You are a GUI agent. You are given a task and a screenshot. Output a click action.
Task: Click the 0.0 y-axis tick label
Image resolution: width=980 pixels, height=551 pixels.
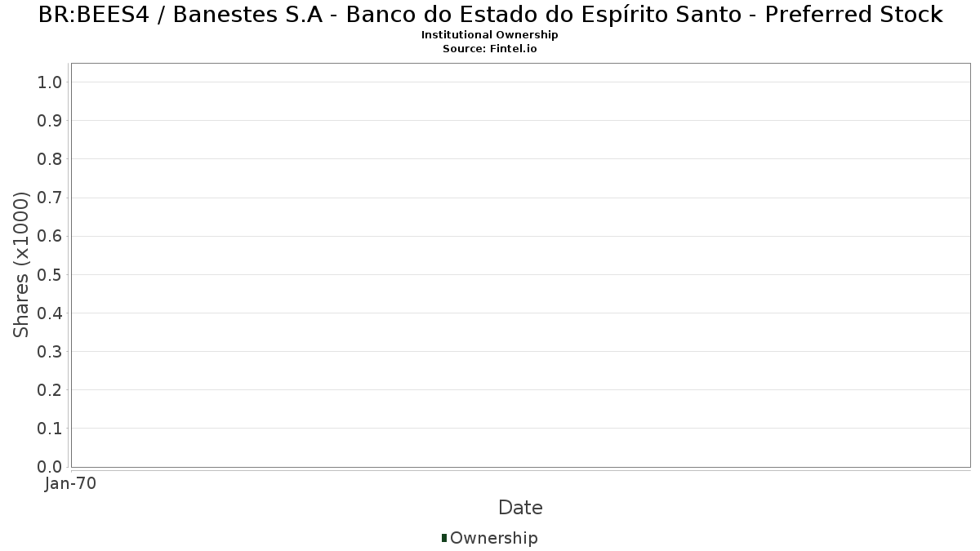coord(50,467)
